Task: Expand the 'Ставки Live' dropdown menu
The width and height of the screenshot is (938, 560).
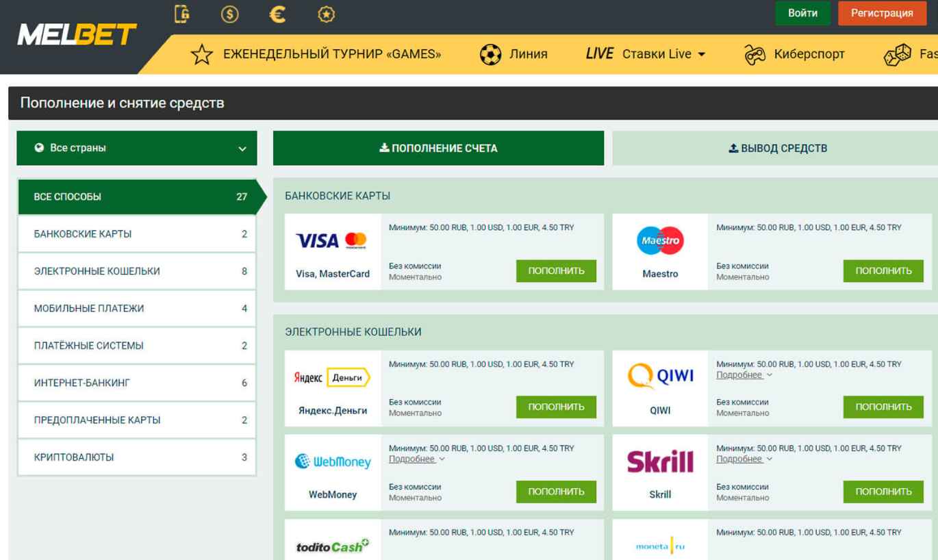Action: tap(646, 54)
